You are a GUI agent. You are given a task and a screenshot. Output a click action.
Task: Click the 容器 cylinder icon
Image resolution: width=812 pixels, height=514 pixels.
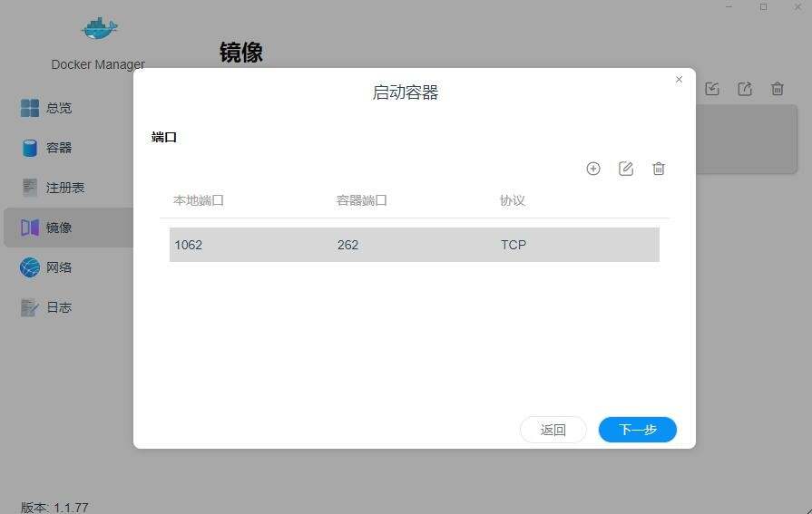[x=30, y=148]
